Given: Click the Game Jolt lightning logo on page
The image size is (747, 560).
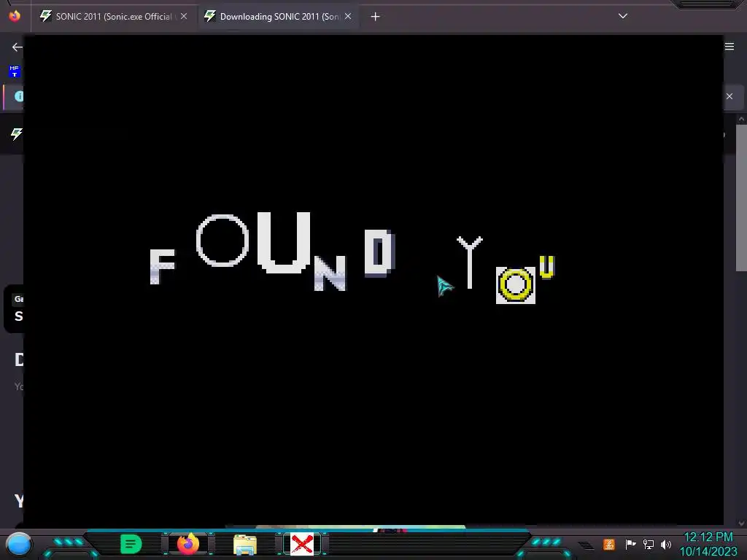Looking at the screenshot, I should click(x=17, y=134).
